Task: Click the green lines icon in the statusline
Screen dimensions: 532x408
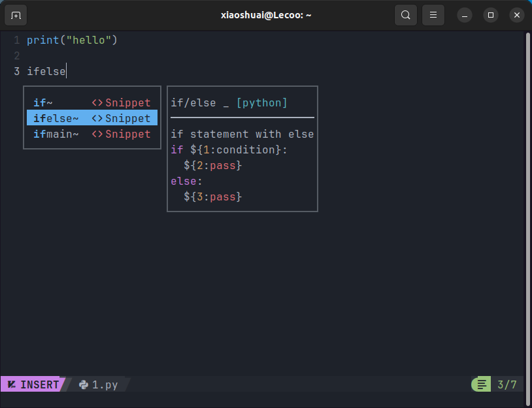Action: coord(482,384)
